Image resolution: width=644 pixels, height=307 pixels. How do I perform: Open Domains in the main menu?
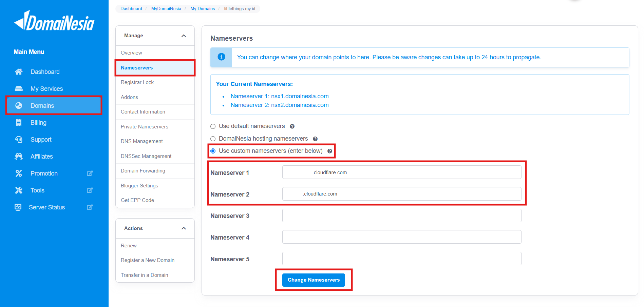point(54,106)
